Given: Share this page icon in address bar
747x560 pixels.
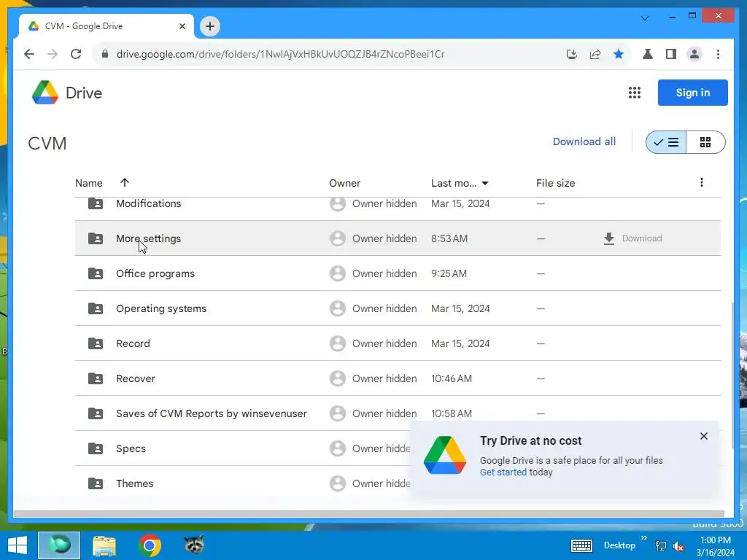Looking at the screenshot, I should click(x=595, y=54).
